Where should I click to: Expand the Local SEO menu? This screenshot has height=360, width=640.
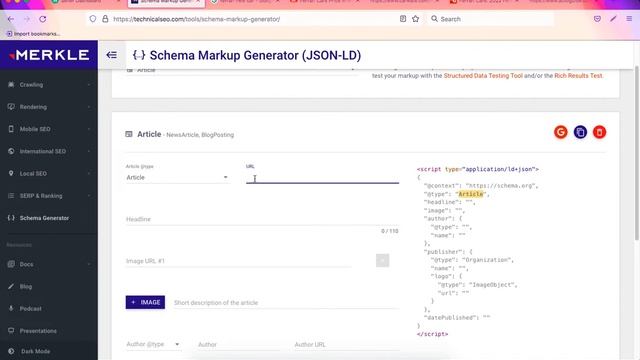coord(49,173)
